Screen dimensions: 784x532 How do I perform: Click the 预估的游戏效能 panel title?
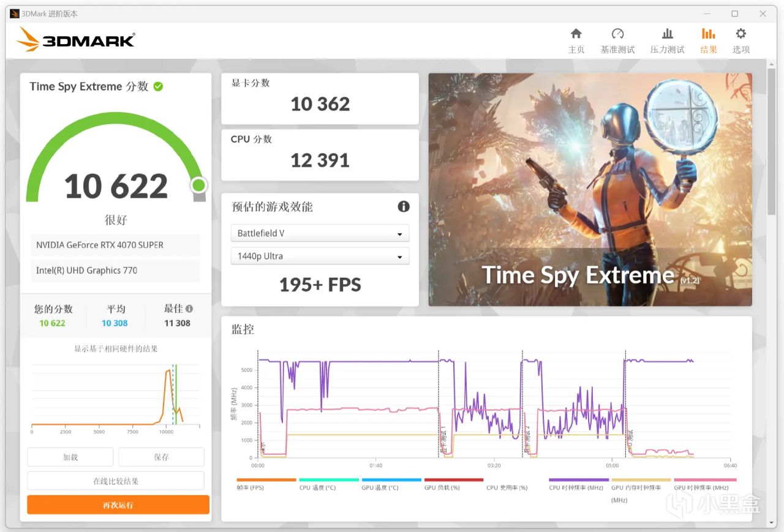tap(272, 207)
